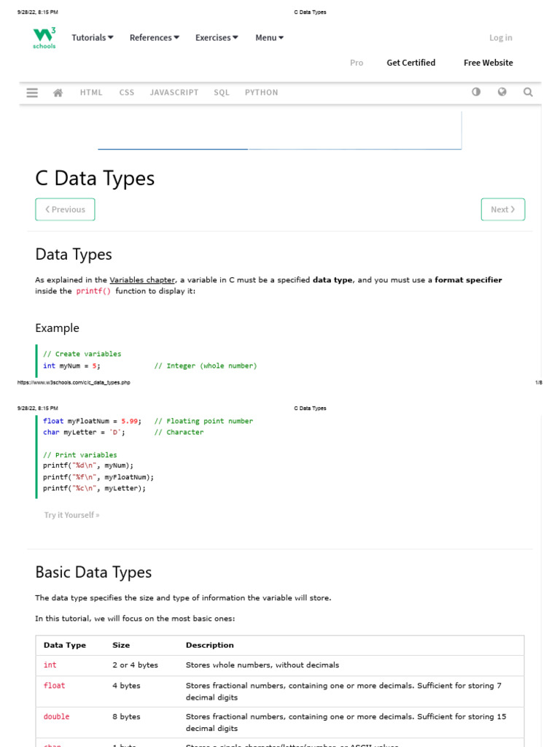560x747 pixels.
Task: Expand the Tutorials dropdown
Action: (92, 38)
